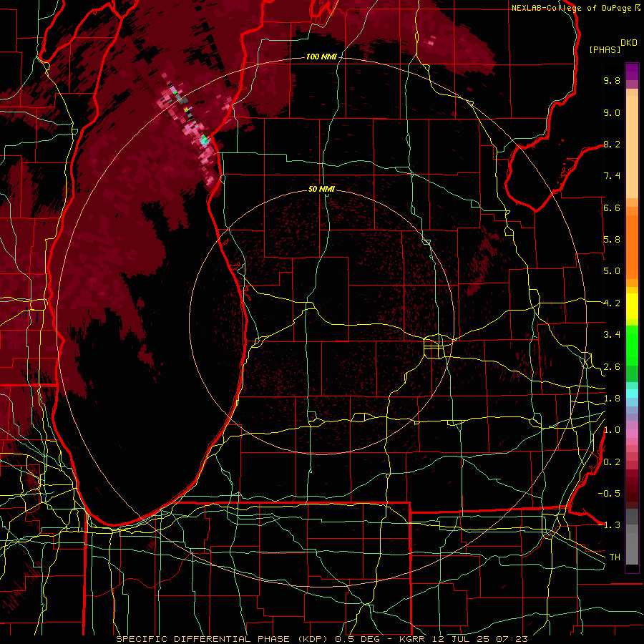Click the pink segment of the color bar
644x644 pixels.
(x=632, y=434)
